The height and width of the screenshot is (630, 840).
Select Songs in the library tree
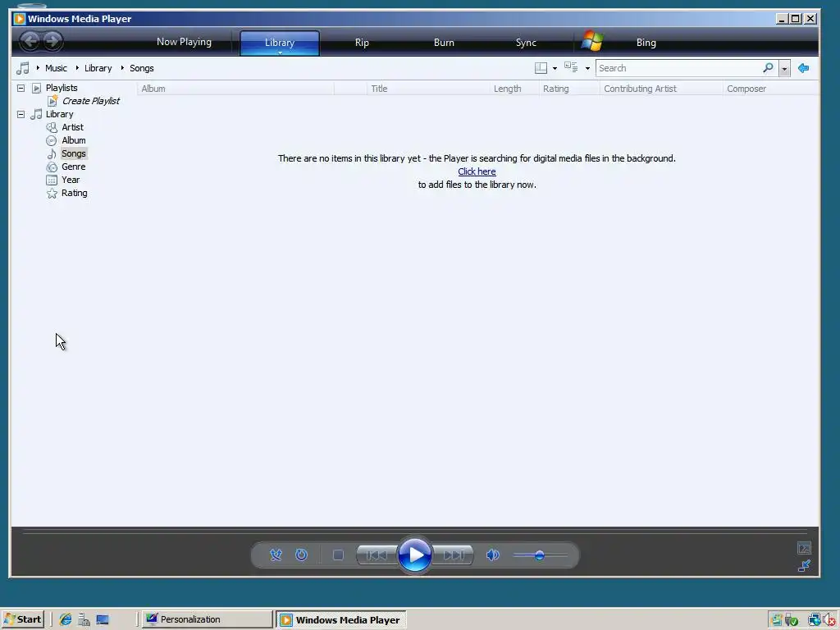pos(73,153)
